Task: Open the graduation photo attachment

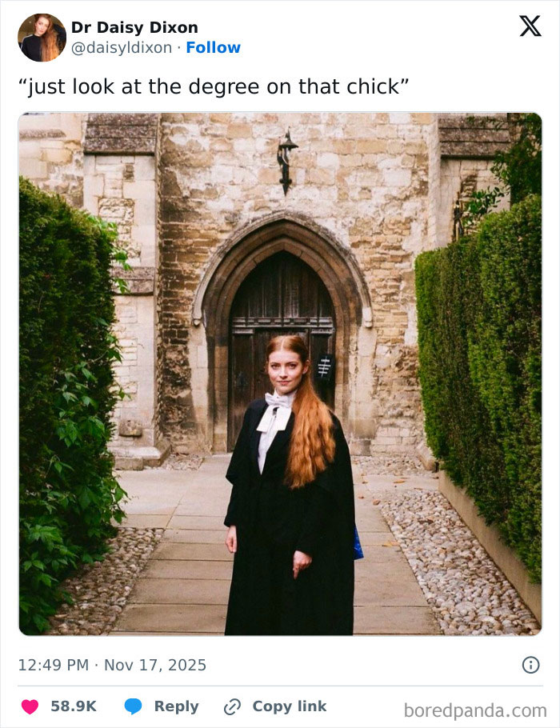Action: pos(280,376)
